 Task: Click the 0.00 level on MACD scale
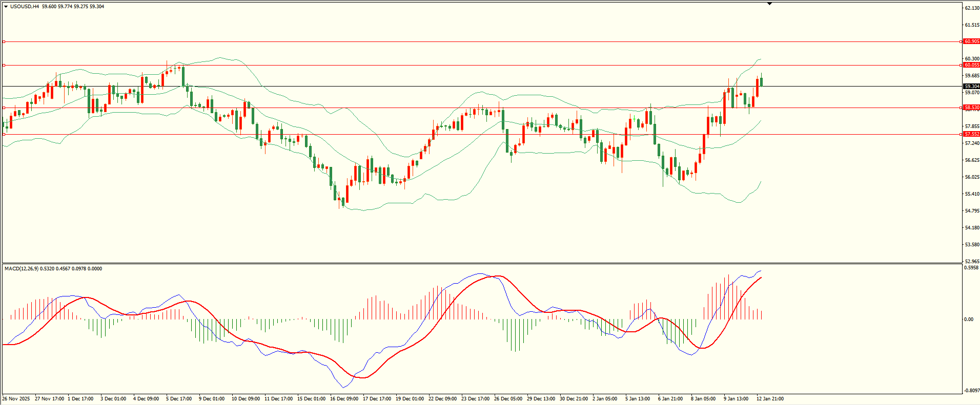coord(969,319)
